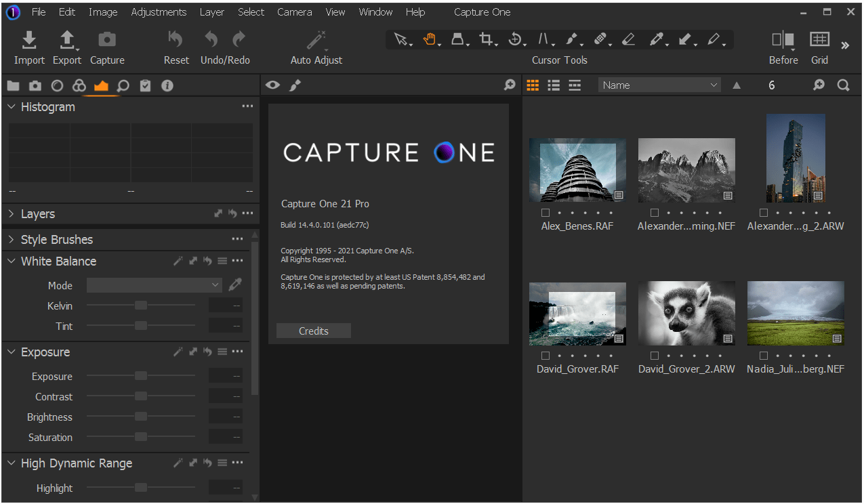Screen dimensions: 864x504
Task: Open the Capture camera tool
Action: pos(107,41)
